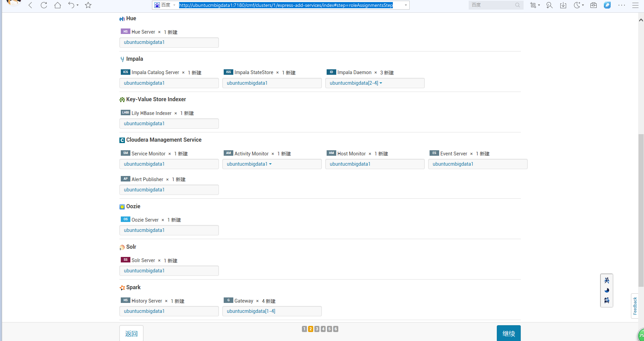Open address bar history dropdown arrow

pos(406,5)
